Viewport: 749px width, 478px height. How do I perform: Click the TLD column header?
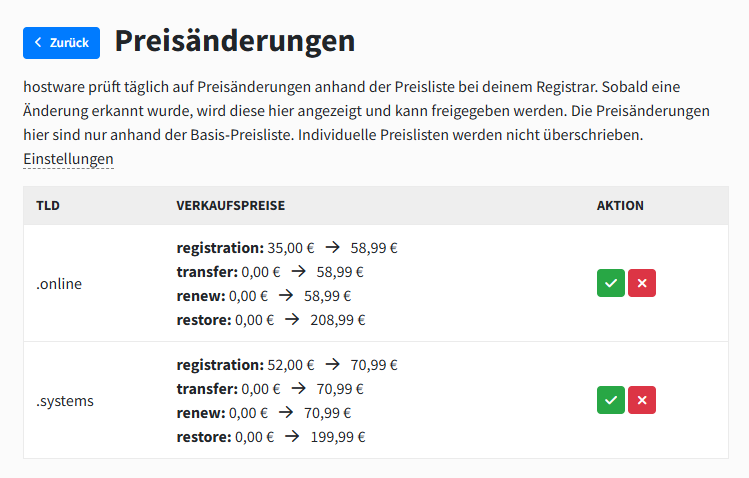pos(48,206)
